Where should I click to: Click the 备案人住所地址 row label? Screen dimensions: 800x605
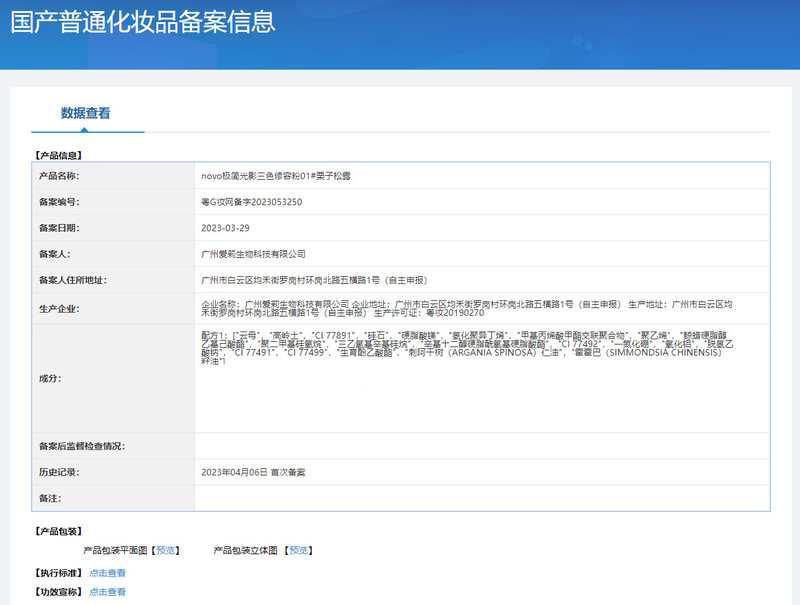73,280
